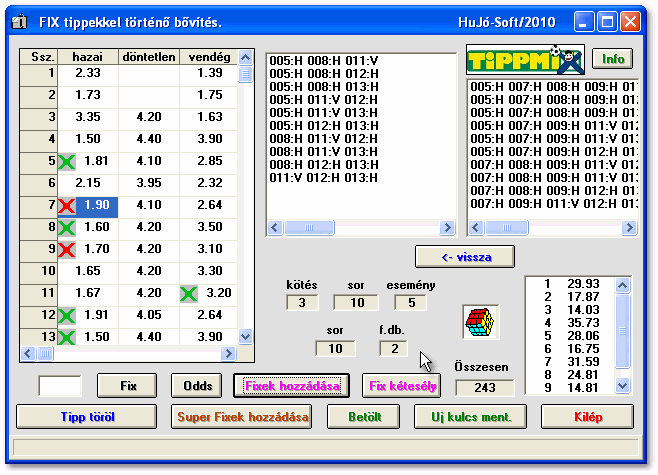Click the 'vendég' column header
658x475 pixels.
click(209, 57)
